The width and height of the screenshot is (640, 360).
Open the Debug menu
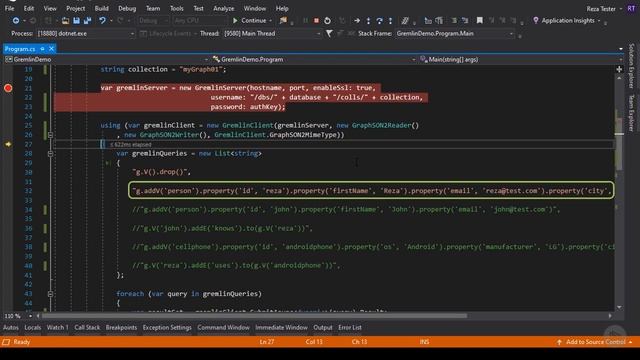coord(127,8)
